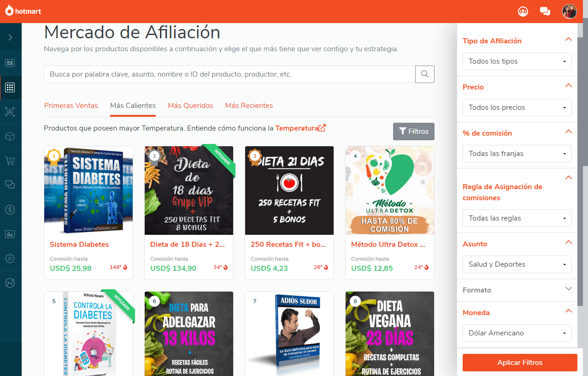Image resolution: width=588 pixels, height=376 pixels.
Task: Collapse the Asunto section chevron
Action: (x=568, y=242)
